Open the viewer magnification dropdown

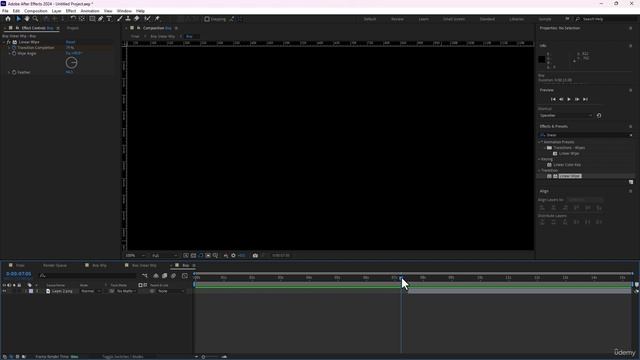(x=135, y=256)
